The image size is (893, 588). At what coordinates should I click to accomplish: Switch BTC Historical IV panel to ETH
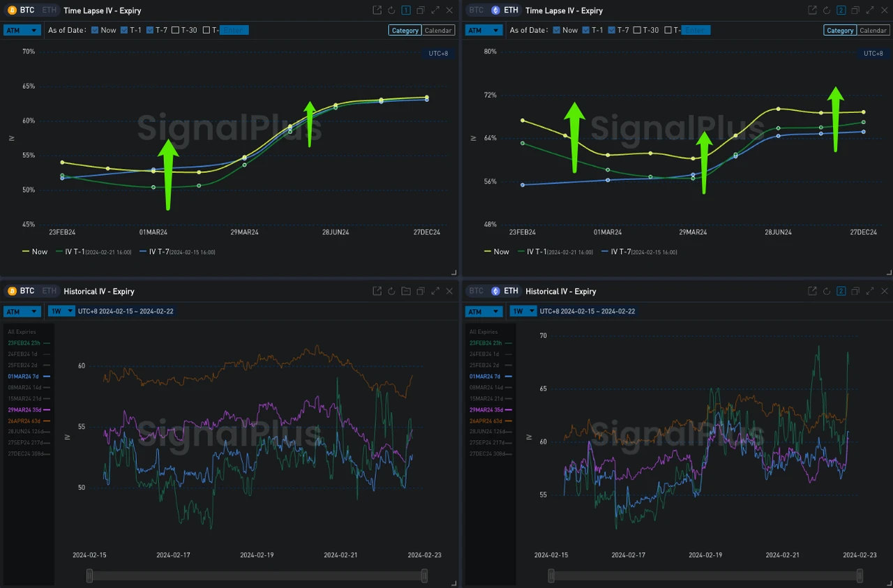coord(48,291)
